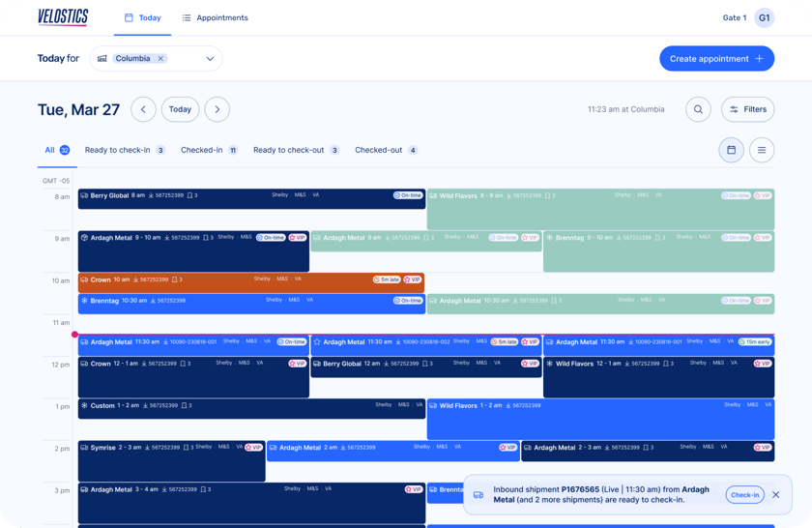The image size is (812, 528).
Task: Click the Tue, Mar 27 date heading
Action: click(x=78, y=110)
